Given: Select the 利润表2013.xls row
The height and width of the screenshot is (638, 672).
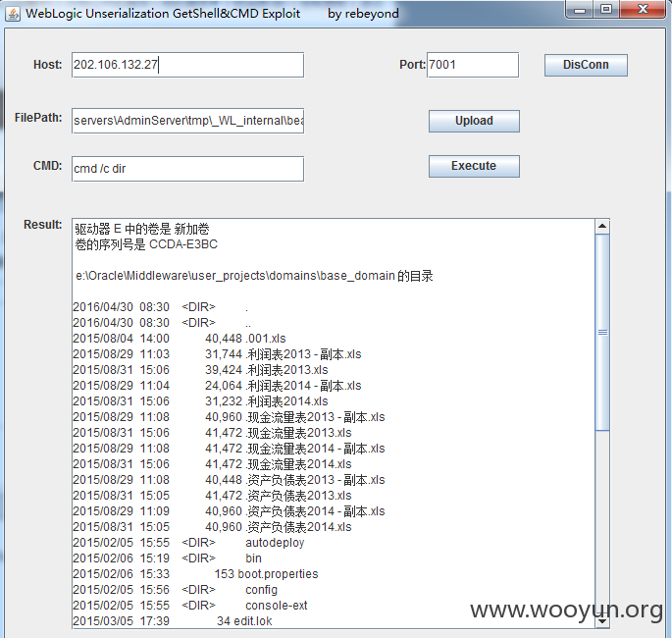Looking at the screenshot, I should pyautogui.click(x=200, y=370).
